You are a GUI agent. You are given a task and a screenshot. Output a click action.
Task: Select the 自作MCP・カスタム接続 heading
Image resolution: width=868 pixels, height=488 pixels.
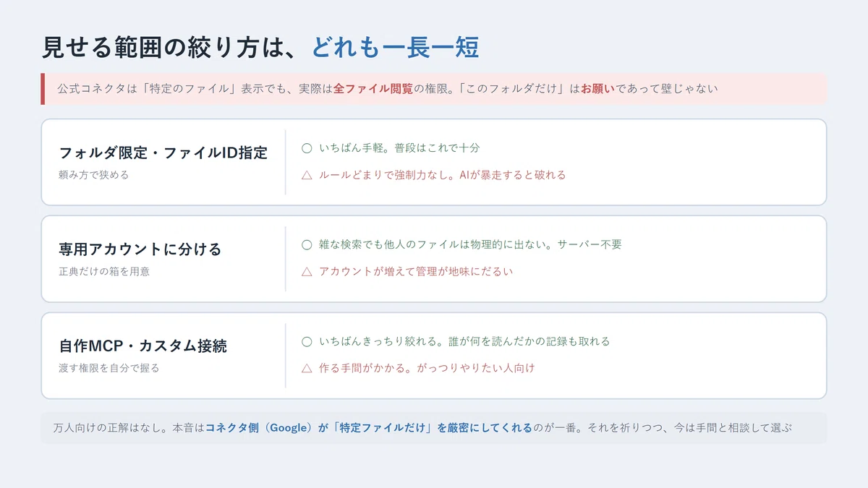tap(142, 346)
